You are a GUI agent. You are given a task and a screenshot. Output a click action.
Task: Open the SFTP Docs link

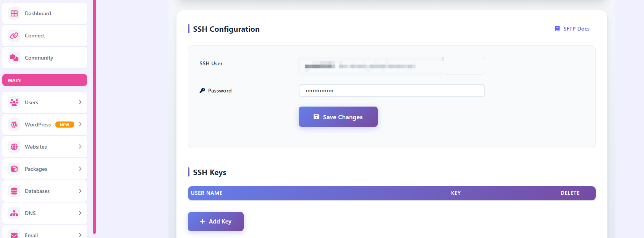(572, 29)
